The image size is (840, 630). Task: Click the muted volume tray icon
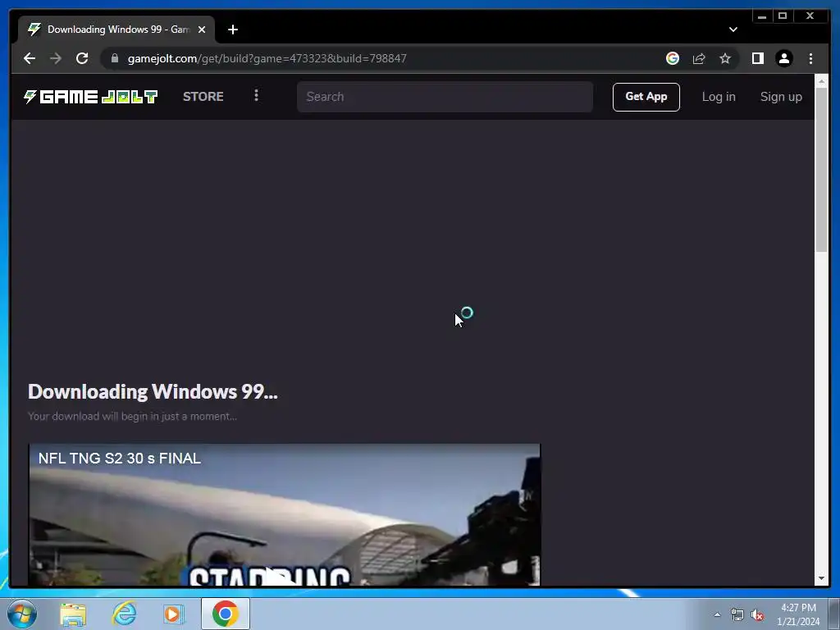click(757, 615)
